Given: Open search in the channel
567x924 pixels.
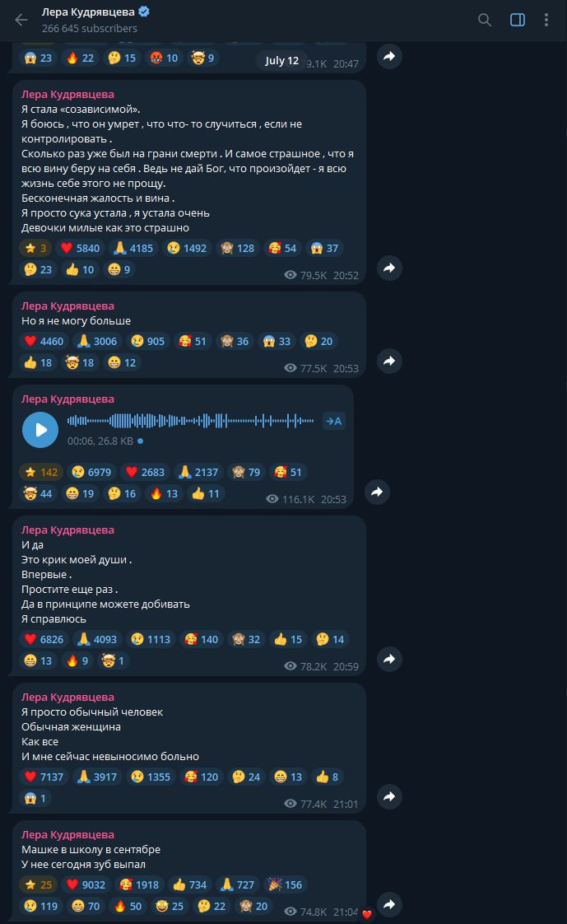Looking at the screenshot, I should pyautogui.click(x=485, y=20).
